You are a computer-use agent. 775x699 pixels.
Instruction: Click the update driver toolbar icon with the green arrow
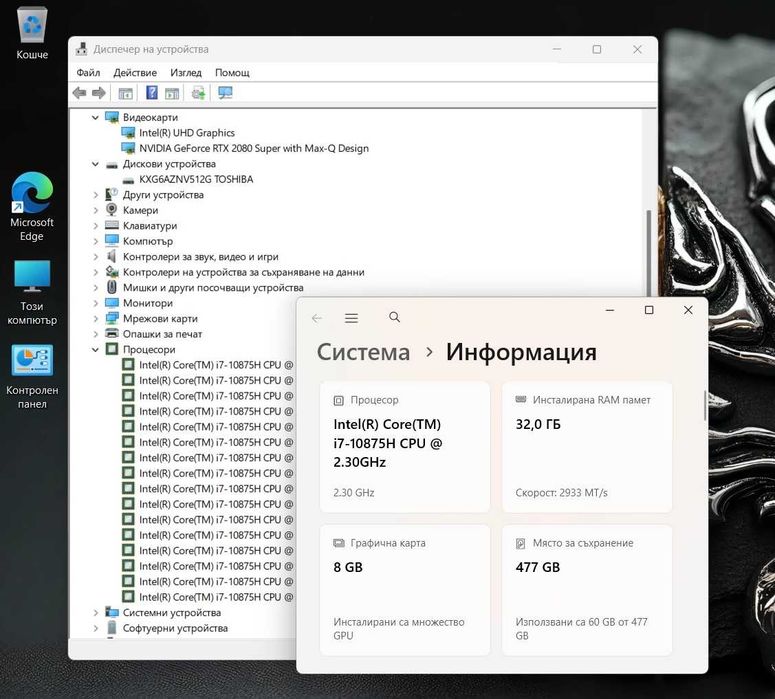(199, 92)
